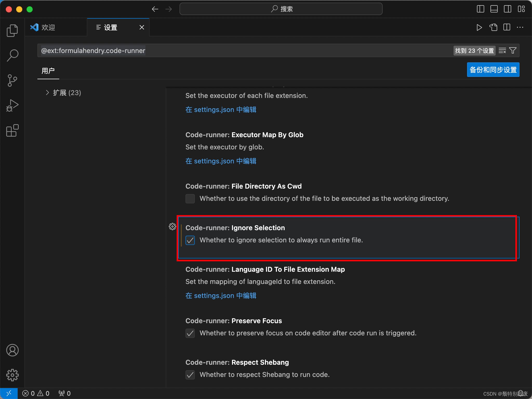Uncheck the Ignore Selection checkbox
The width and height of the screenshot is (532, 399).
[x=190, y=240]
